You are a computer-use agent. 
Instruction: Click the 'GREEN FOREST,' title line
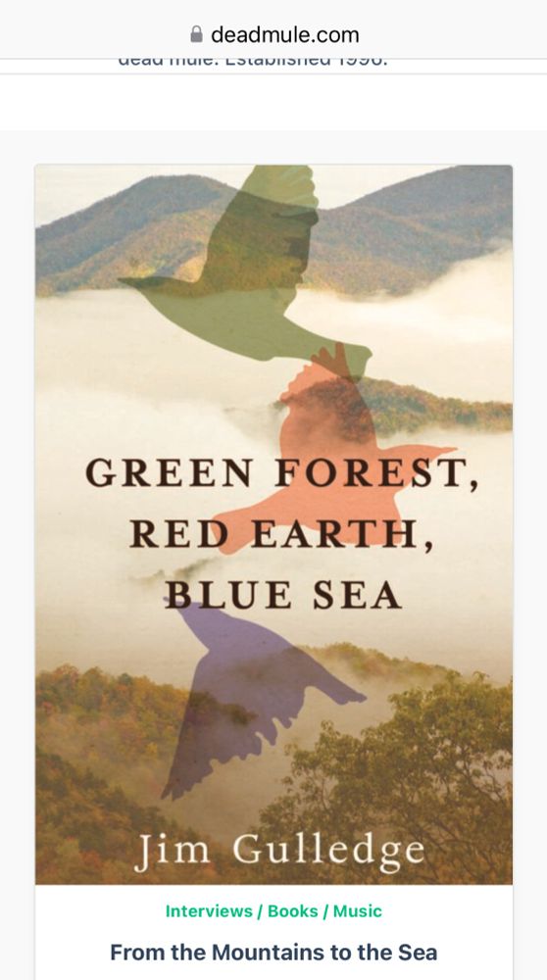(x=281, y=472)
